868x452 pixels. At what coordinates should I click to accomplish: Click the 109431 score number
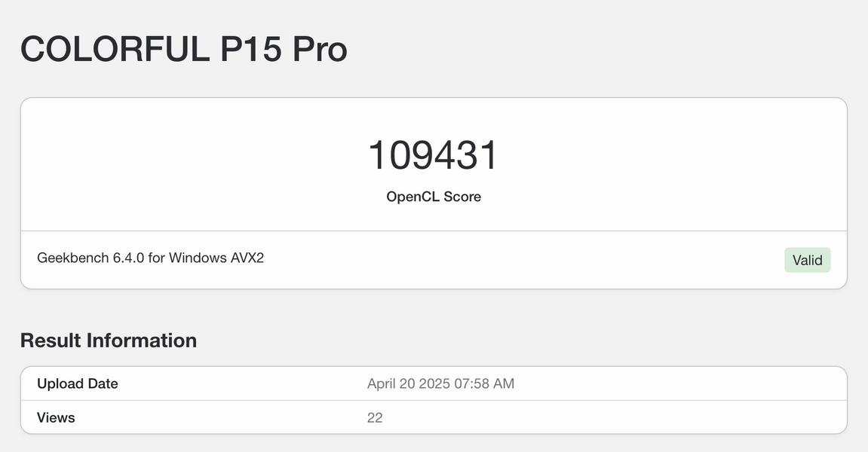click(x=434, y=155)
